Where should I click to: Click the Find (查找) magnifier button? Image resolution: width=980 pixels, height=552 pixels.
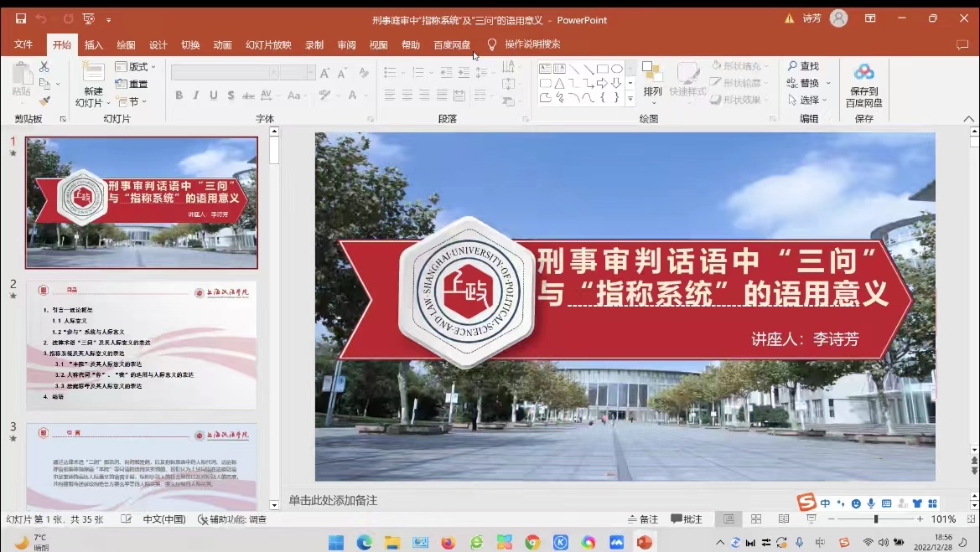point(802,66)
